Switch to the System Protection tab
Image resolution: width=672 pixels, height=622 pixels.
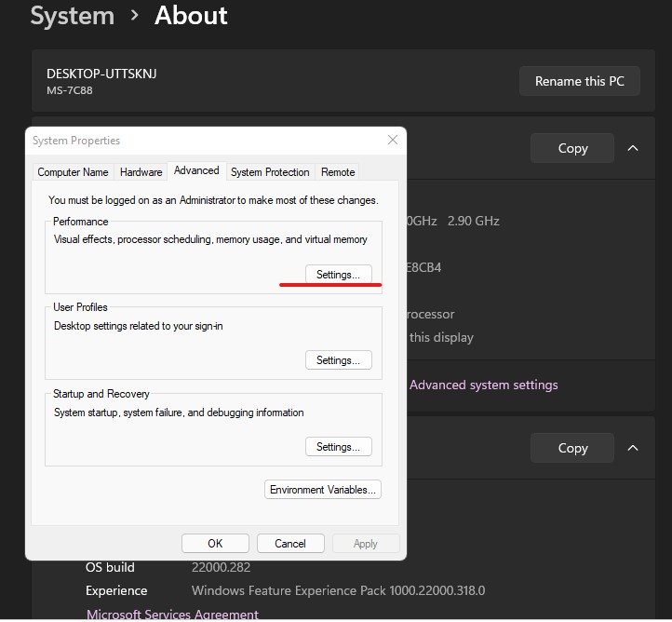coord(270,172)
